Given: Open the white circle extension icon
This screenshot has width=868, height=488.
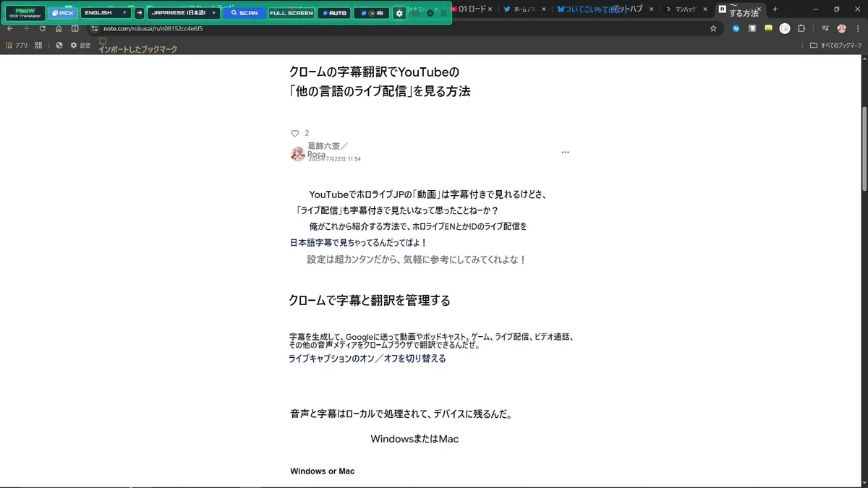Looking at the screenshot, I should pos(785,29).
